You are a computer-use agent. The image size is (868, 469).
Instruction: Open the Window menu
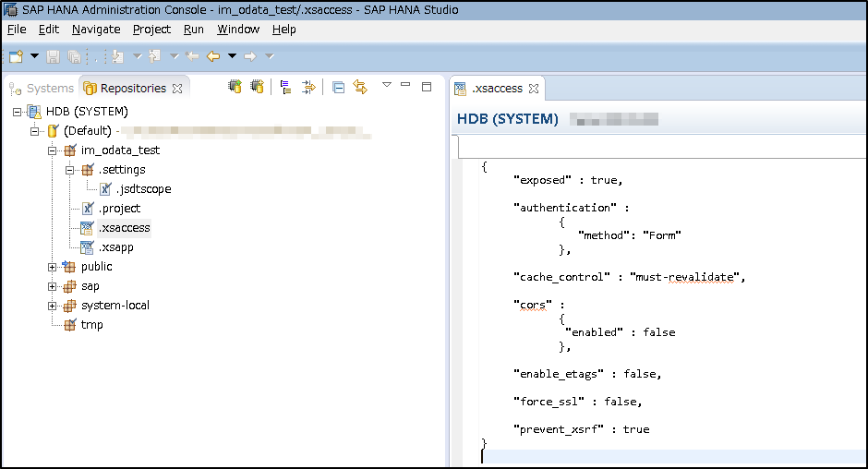click(x=238, y=30)
